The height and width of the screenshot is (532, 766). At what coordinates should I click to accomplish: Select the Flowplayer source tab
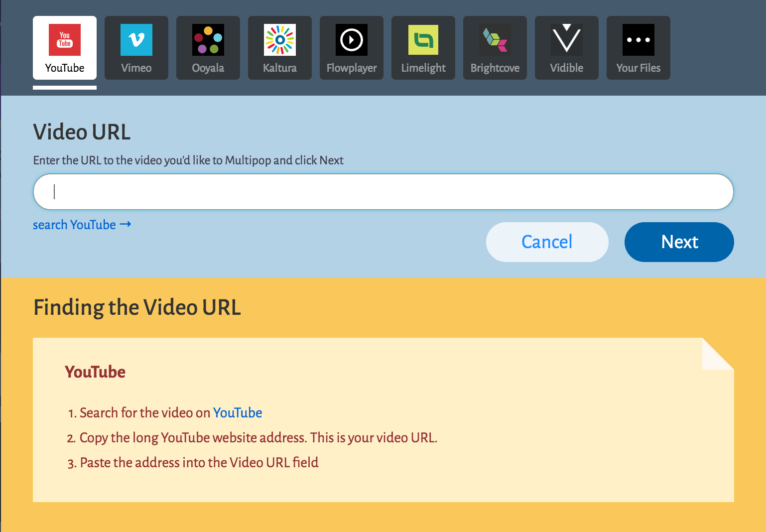pos(352,48)
